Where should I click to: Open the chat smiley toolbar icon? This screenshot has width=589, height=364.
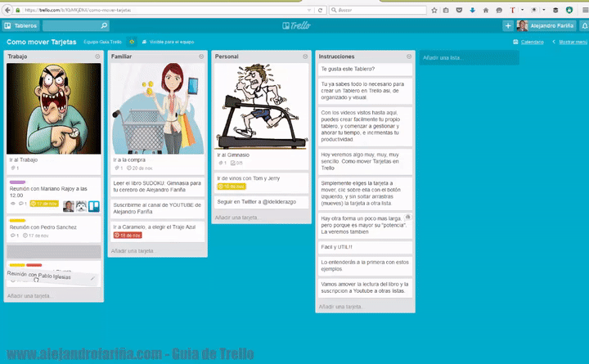(499, 10)
